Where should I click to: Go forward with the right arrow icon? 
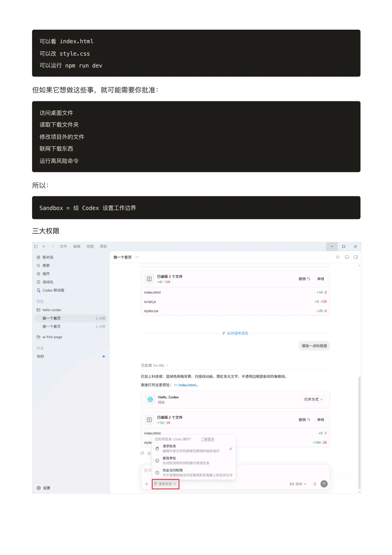(x=52, y=247)
